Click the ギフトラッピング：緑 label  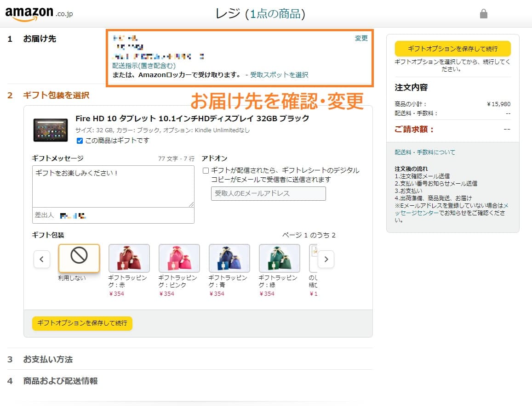[x=278, y=281]
